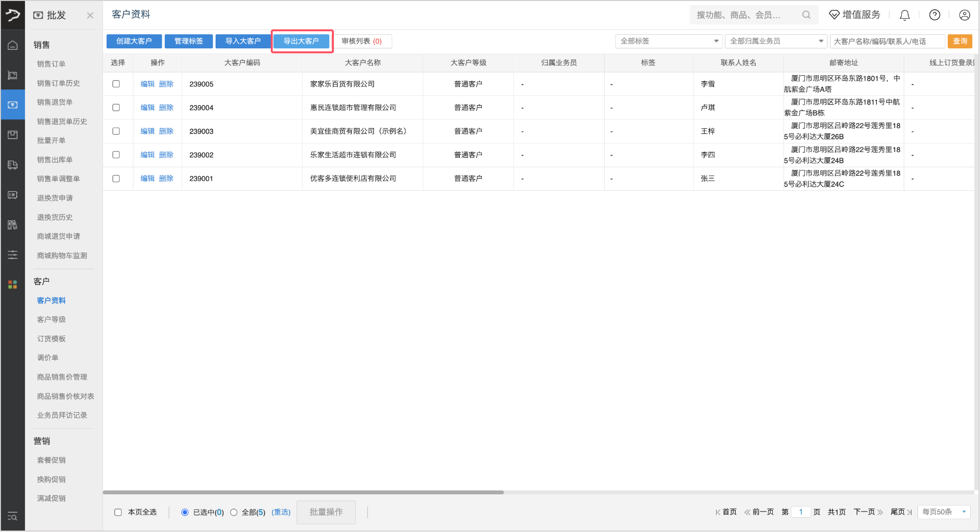Open the delivery truck icon in sidebar
The image size is (980, 532).
[x=13, y=165]
